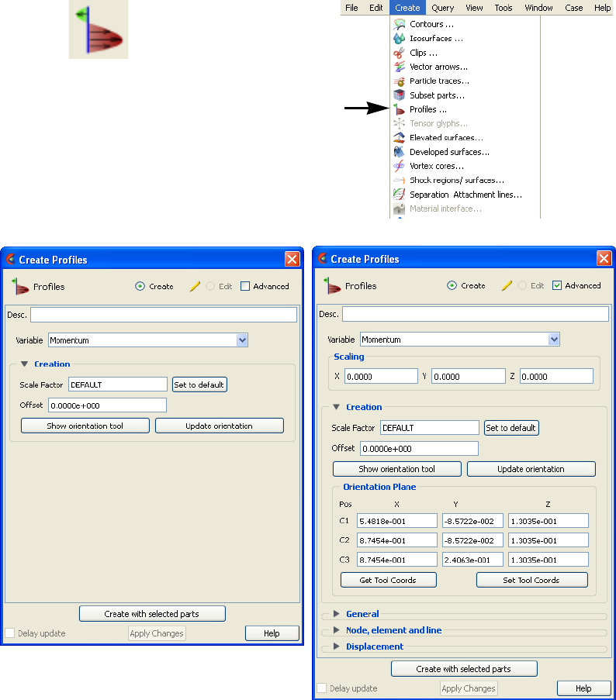Click Profiles icon in left dialog header
616x700 pixels.
[20, 287]
